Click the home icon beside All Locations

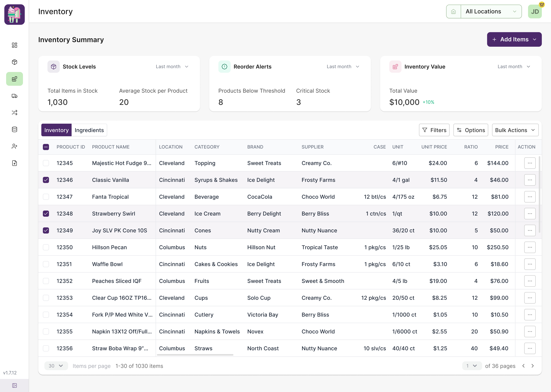pyautogui.click(x=454, y=12)
